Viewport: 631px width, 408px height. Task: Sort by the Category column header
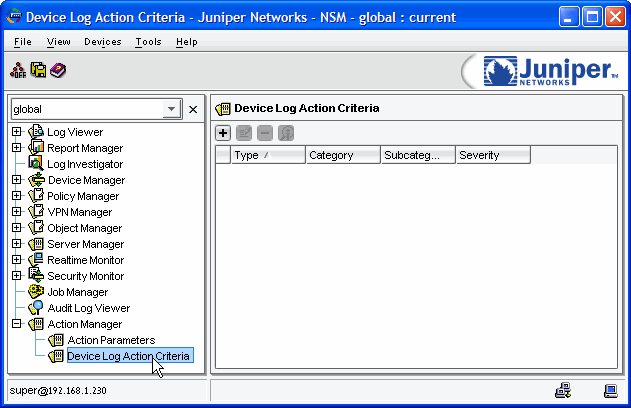click(343, 155)
